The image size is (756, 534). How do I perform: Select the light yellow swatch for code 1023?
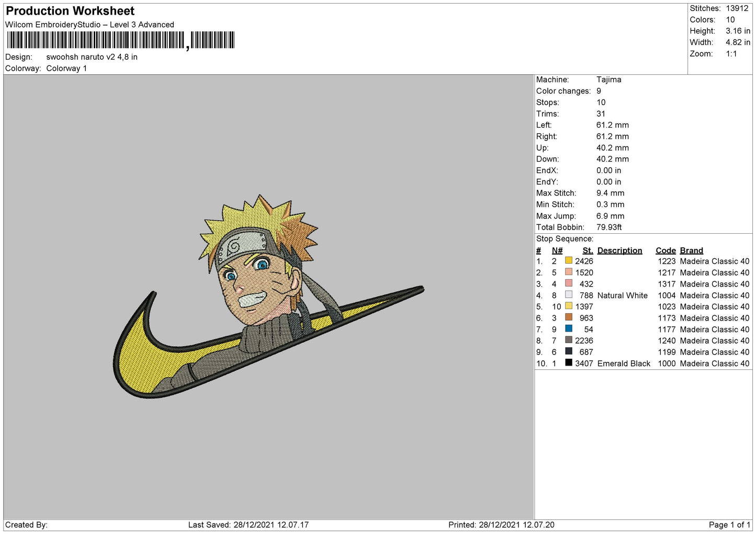coord(569,306)
